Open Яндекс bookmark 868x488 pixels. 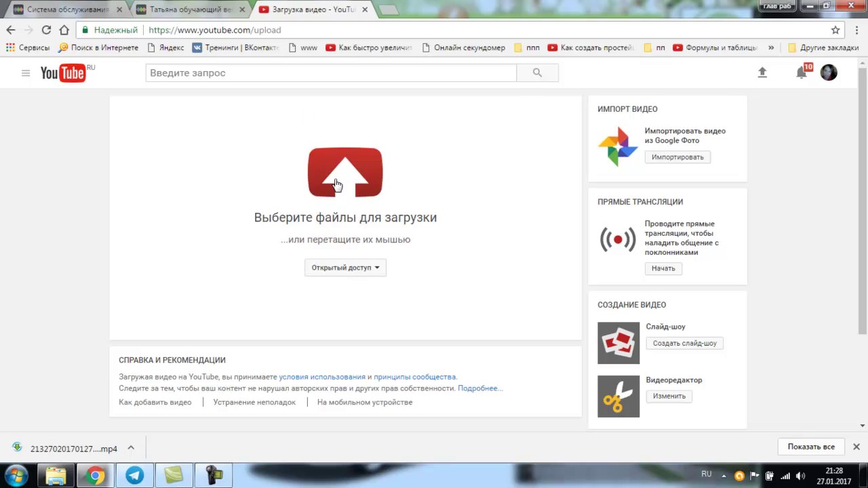(165, 47)
